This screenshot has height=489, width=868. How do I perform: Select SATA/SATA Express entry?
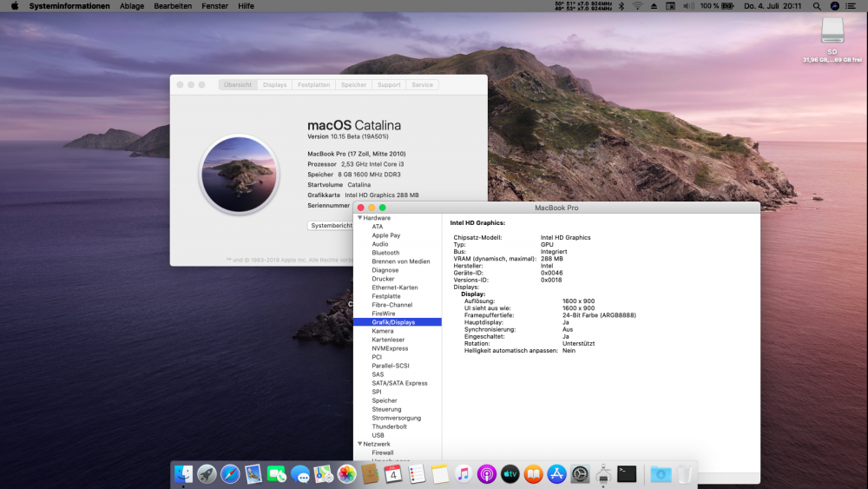click(399, 383)
